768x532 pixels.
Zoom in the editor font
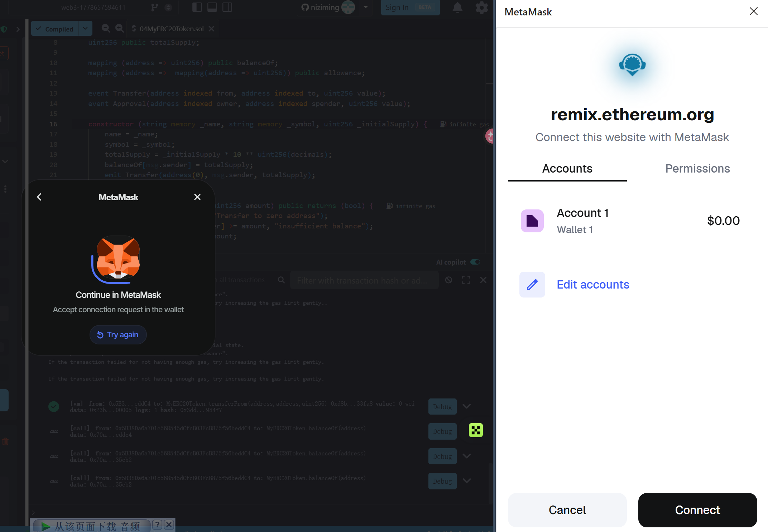click(119, 28)
